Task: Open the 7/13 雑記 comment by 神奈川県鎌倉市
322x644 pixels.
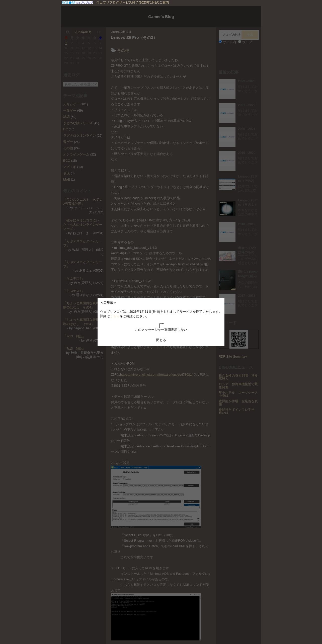Action: point(74,349)
